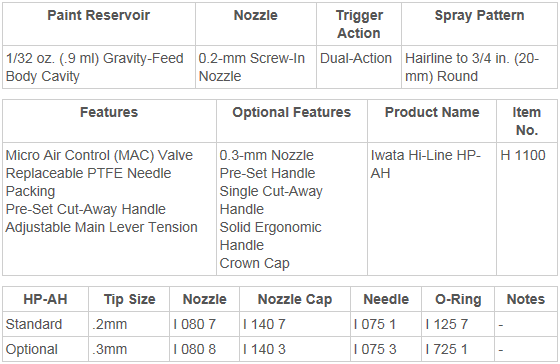Screen dimensions: 560x364
Task: Click the Spray Pattern header
Action: 479,15
